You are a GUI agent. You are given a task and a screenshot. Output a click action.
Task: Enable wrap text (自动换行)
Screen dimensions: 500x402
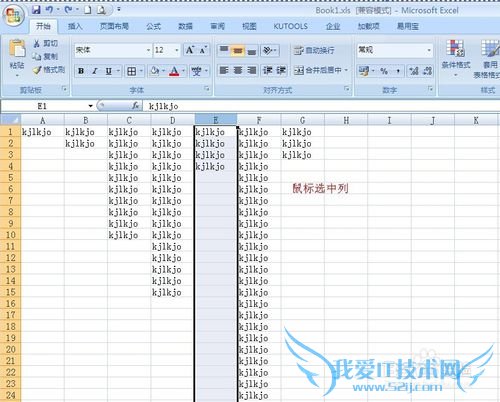coord(314,50)
